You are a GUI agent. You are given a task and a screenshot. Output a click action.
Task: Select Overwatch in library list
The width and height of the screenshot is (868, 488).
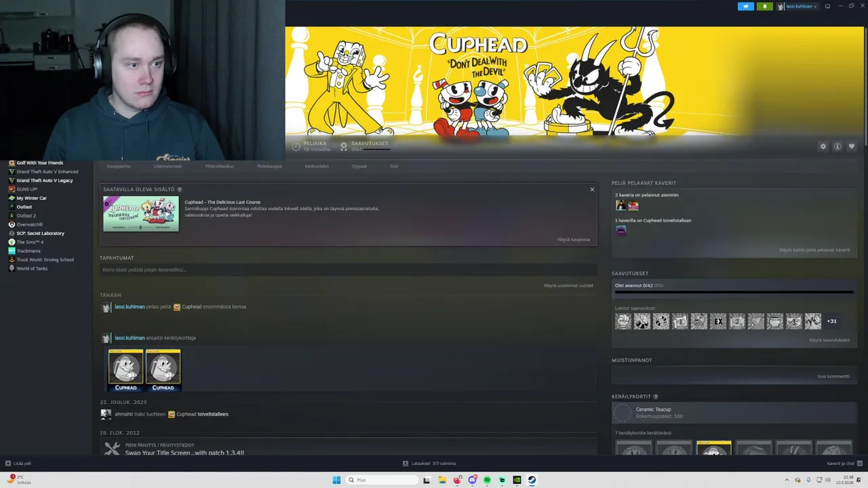tap(25, 224)
